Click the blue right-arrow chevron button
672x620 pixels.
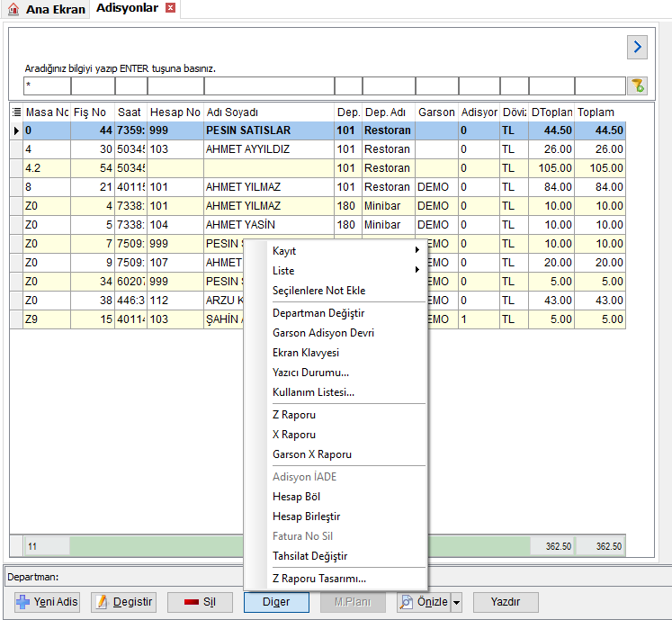[x=637, y=47]
